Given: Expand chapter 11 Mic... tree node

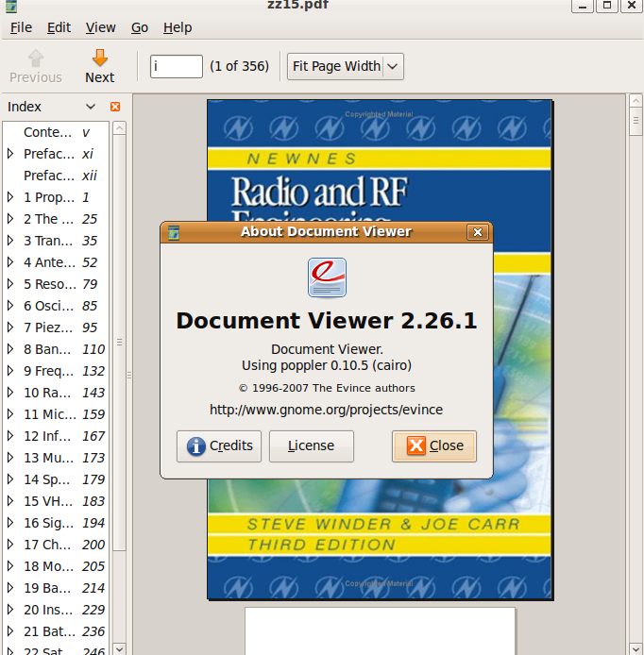Looking at the screenshot, I should 11,414.
